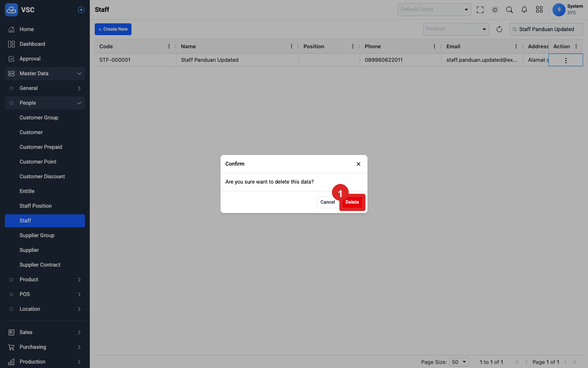Click the Approval checkbox icon
588x368 pixels.
[11, 59]
